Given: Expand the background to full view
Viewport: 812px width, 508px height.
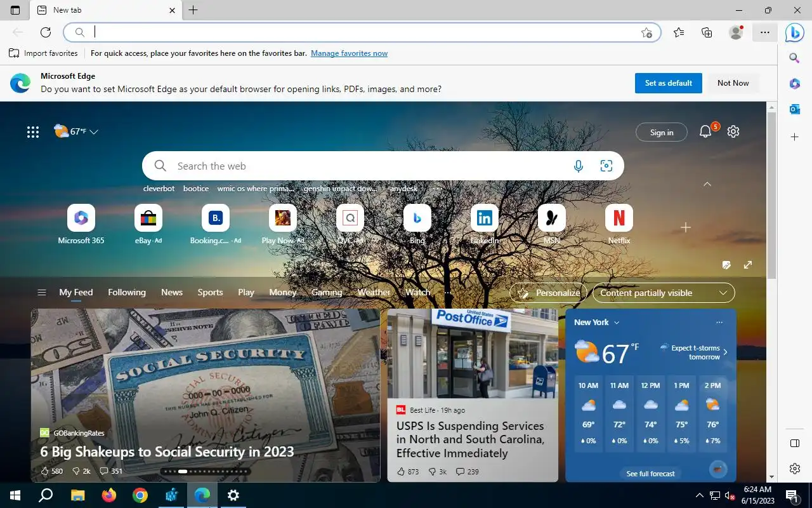Looking at the screenshot, I should (748, 265).
